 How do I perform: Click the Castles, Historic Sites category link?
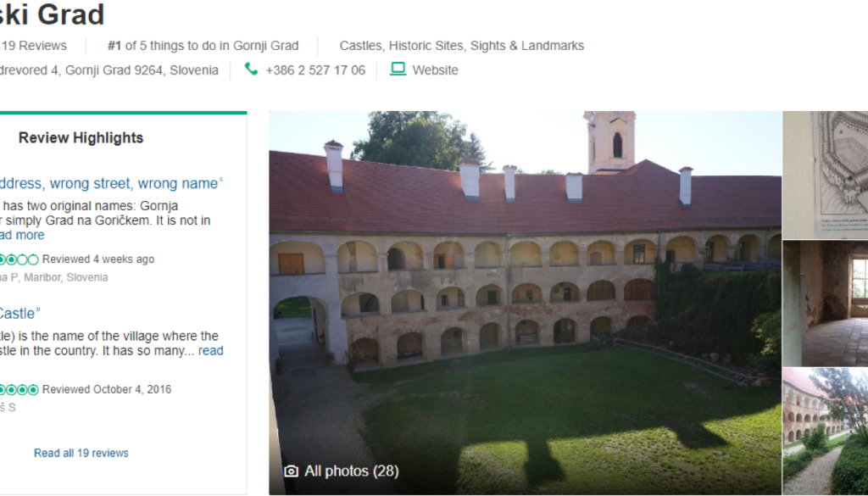(462, 46)
